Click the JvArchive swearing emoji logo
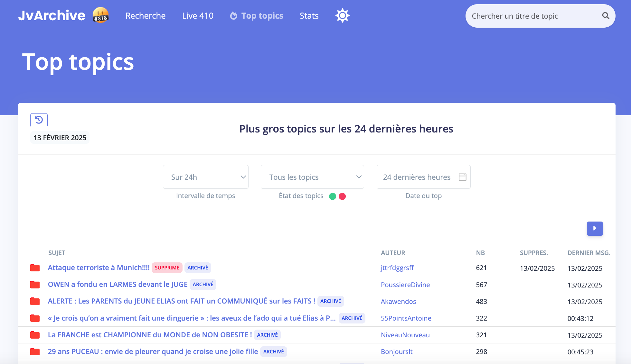 [100, 15]
